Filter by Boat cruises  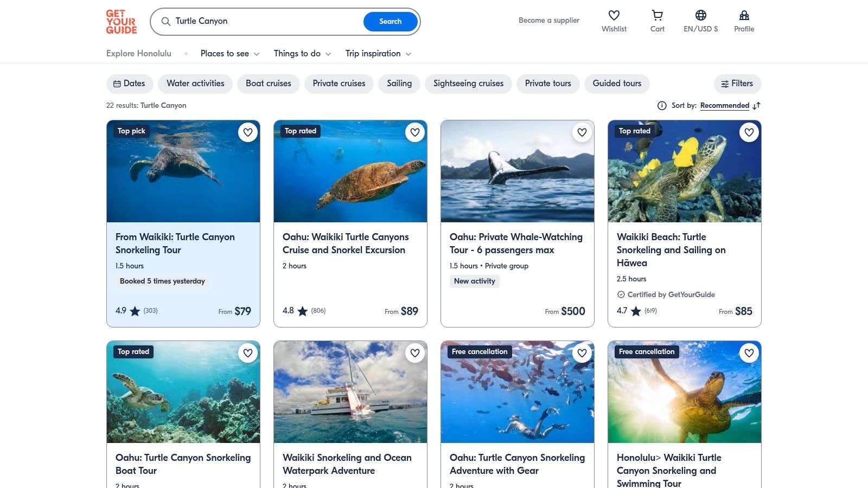point(269,84)
